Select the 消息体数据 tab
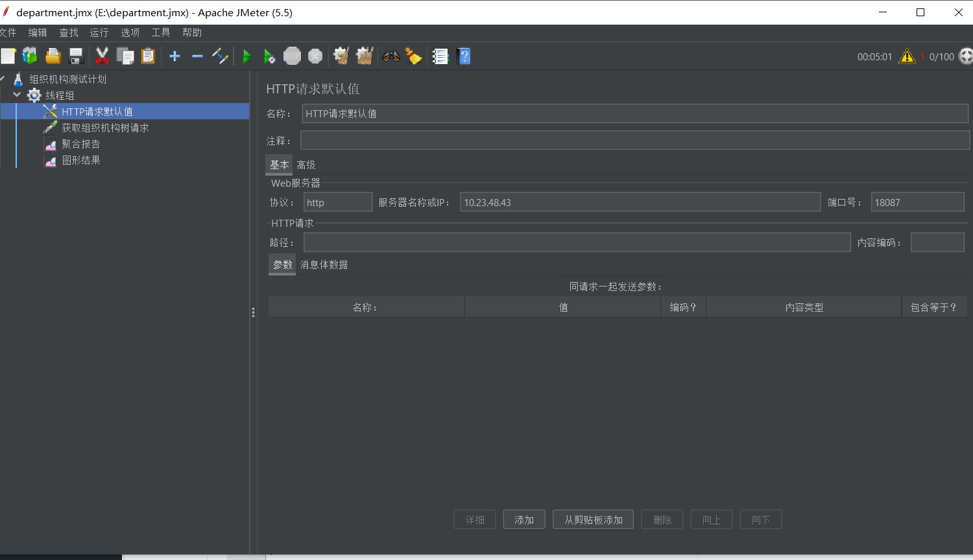Image resolution: width=973 pixels, height=560 pixels. point(324,264)
